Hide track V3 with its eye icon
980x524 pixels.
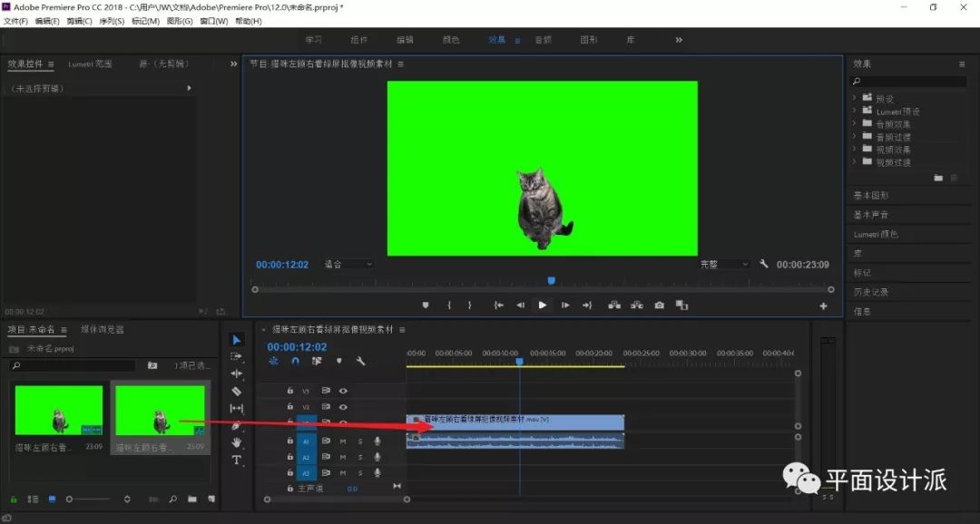(343, 391)
